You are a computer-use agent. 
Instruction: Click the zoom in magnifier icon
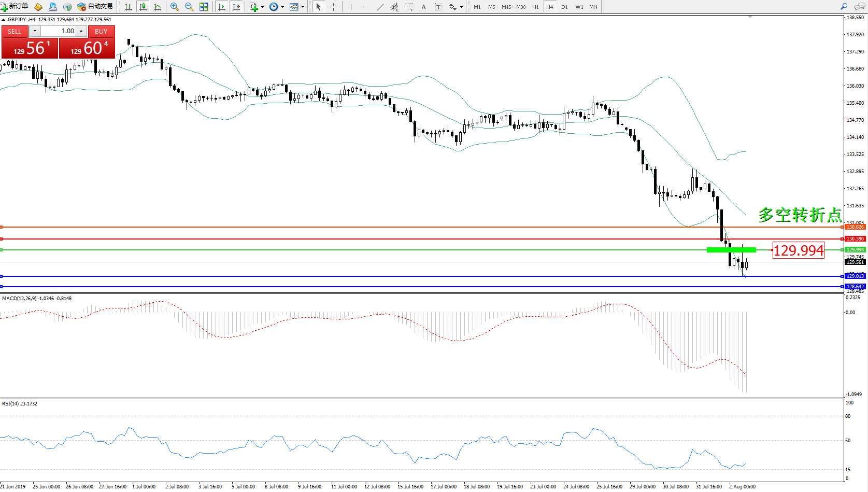tap(175, 7)
